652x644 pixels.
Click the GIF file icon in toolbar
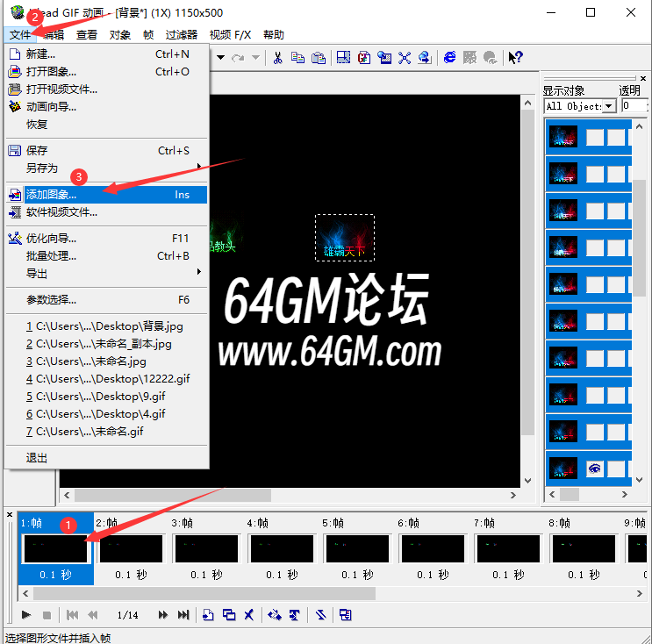[x=364, y=57]
